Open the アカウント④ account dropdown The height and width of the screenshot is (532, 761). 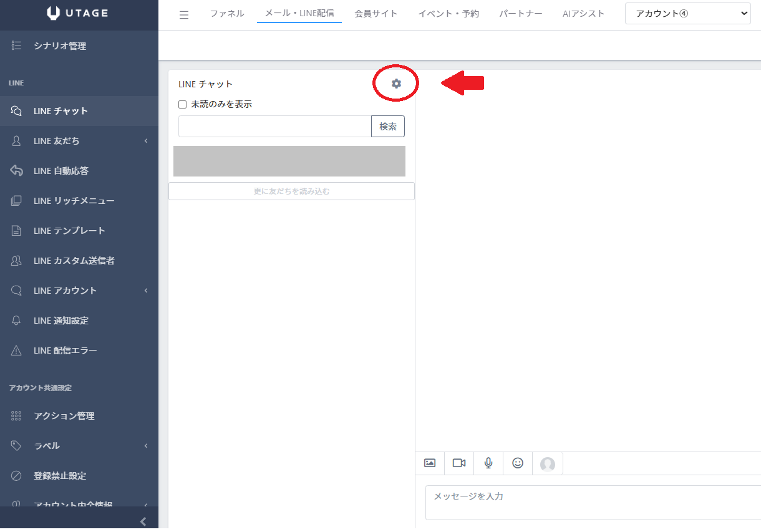(x=688, y=14)
